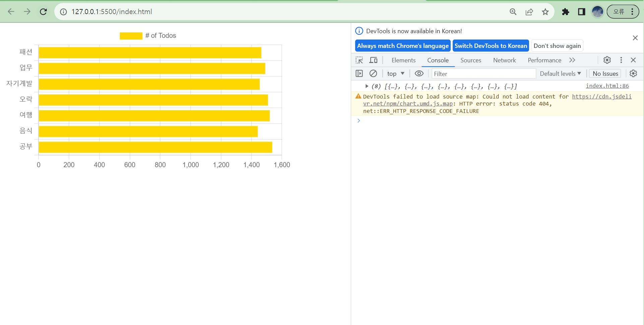Open the Default levels dropdown
The image size is (644, 325).
click(x=560, y=74)
